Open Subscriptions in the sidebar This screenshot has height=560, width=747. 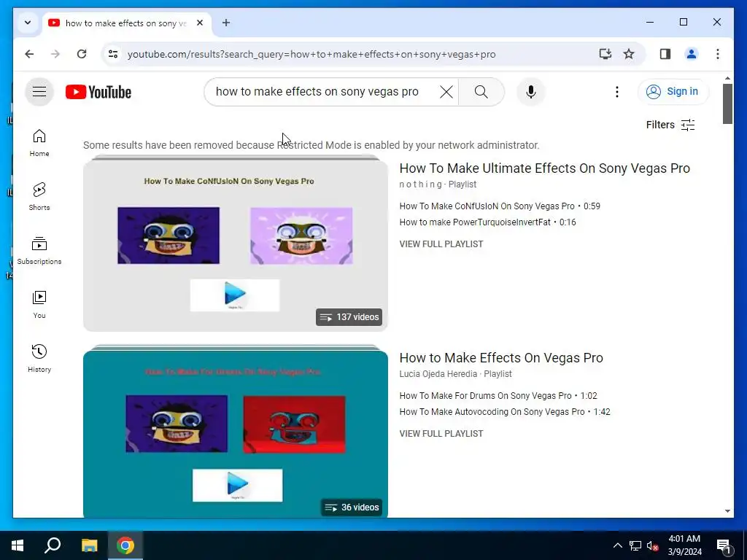(39, 251)
